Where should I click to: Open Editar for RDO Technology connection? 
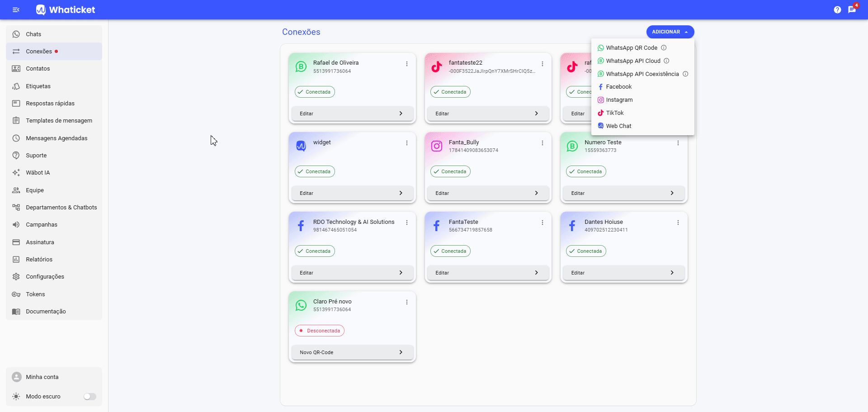(353, 273)
